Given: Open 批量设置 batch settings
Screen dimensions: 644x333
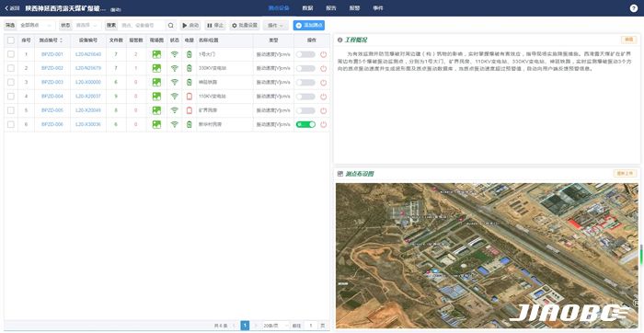Looking at the screenshot, I should [x=245, y=26].
